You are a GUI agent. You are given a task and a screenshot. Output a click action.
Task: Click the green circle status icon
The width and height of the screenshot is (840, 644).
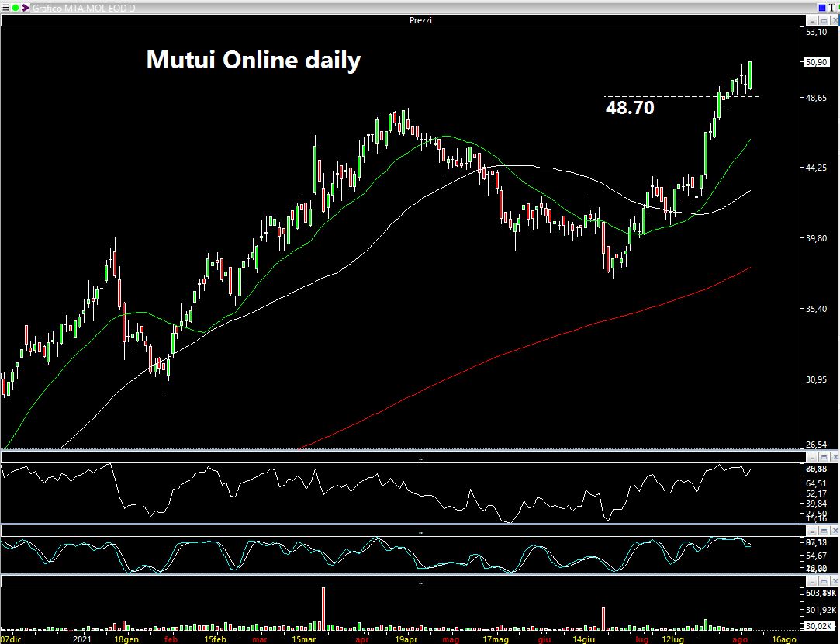tap(15, 8)
